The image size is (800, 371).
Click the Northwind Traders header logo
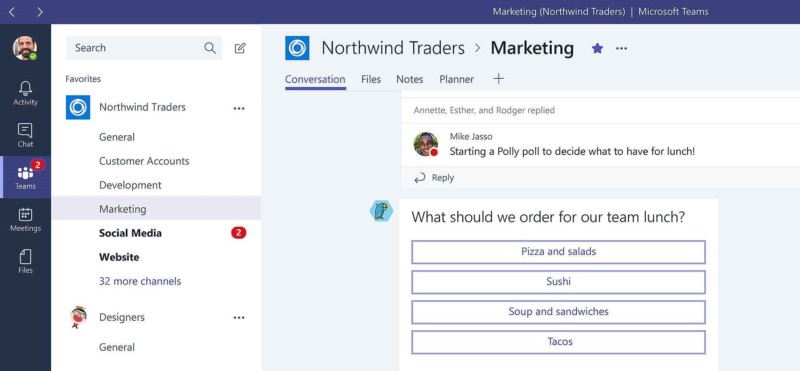(297, 48)
